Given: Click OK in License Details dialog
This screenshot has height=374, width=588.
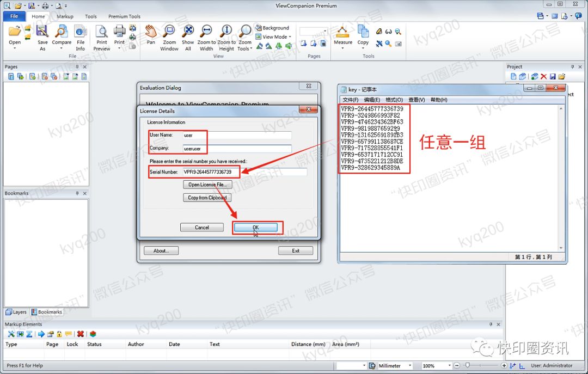Looking at the screenshot, I should [x=256, y=228].
